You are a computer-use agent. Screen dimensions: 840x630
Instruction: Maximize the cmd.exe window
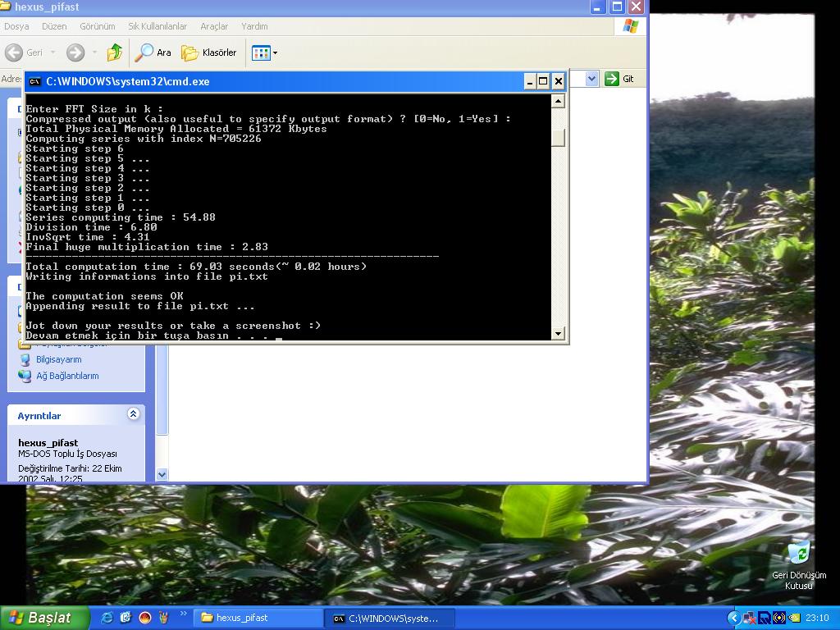click(543, 81)
